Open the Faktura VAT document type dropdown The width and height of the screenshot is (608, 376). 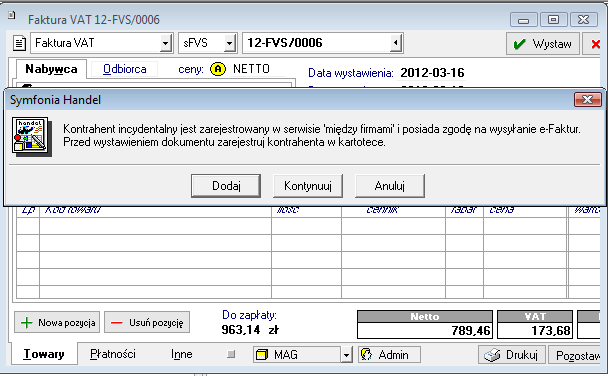pyautogui.click(x=166, y=43)
